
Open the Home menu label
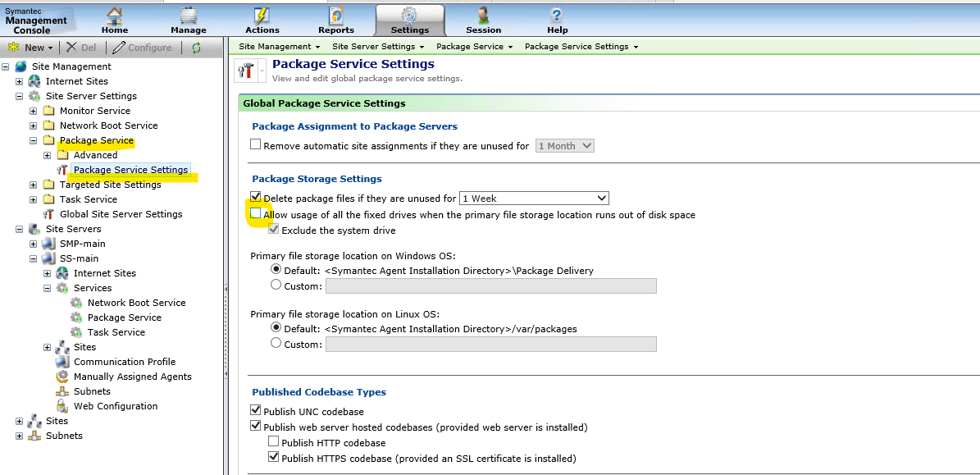click(114, 30)
